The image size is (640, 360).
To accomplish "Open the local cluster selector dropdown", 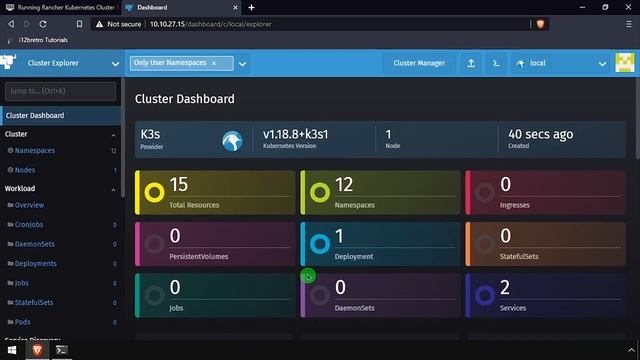I will click(x=560, y=63).
